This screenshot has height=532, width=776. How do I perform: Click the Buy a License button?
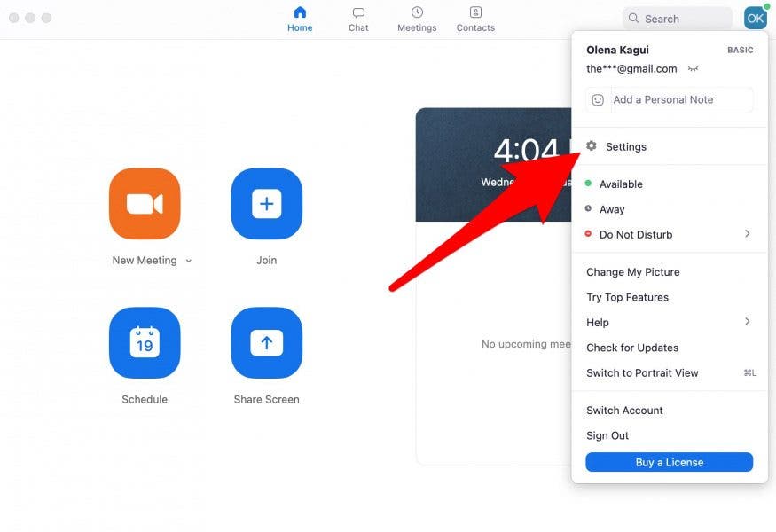click(x=669, y=462)
